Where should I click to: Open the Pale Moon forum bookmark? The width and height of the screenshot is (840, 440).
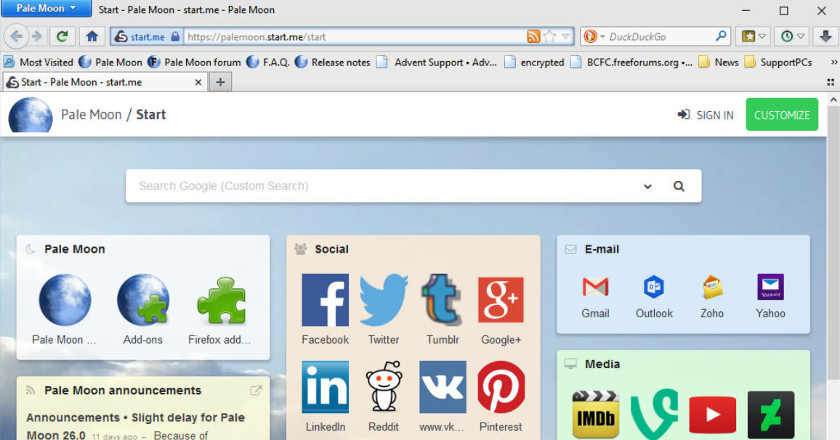tap(194, 62)
